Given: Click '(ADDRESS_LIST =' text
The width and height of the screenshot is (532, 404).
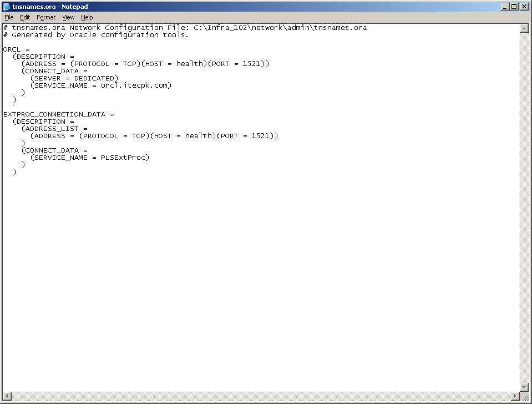Looking at the screenshot, I should (x=54, y=129).
